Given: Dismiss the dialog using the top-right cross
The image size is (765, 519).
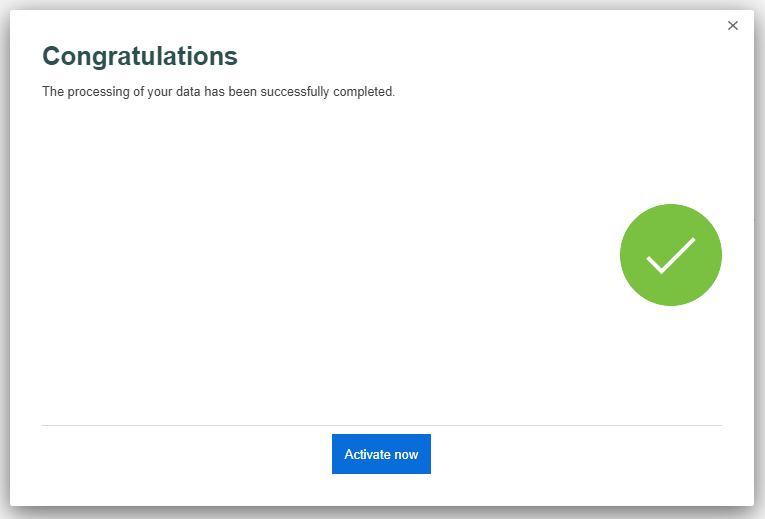Looking at the screenshot, I should [x=732, y=25].
